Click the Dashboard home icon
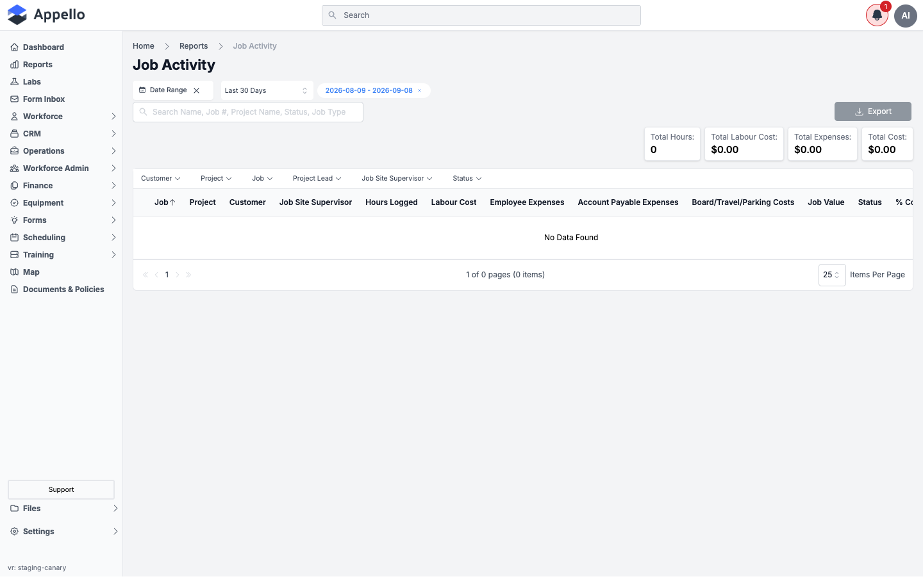This screenshot has width=923, height=588. pyautogui.click(x=14, y=47)
